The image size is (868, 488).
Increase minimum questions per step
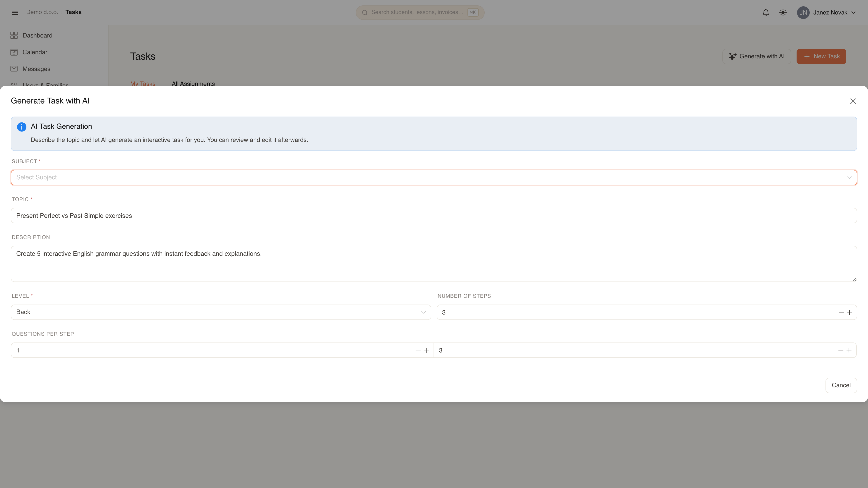[x=426, y=350]
